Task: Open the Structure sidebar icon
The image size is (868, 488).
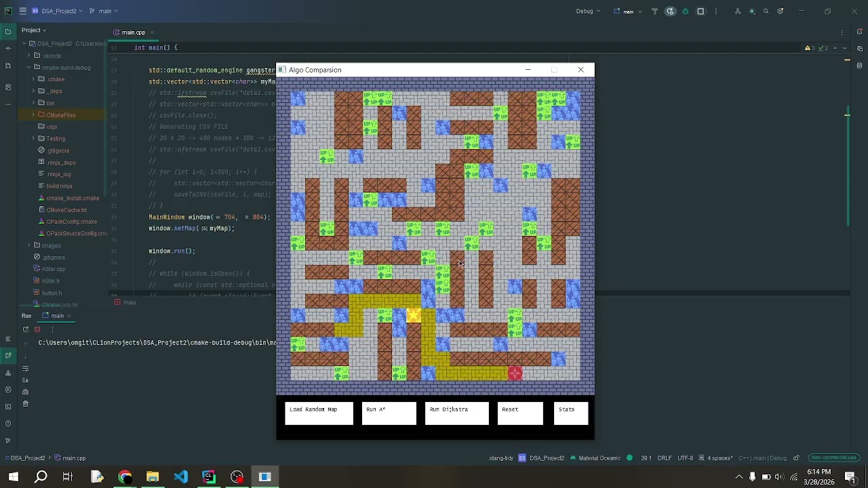Action: (x=8, y=87)
